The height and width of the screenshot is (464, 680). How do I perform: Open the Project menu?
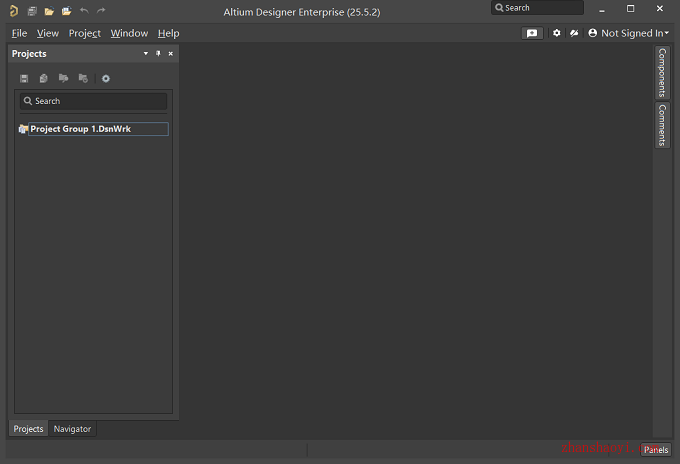pos(85,33)
